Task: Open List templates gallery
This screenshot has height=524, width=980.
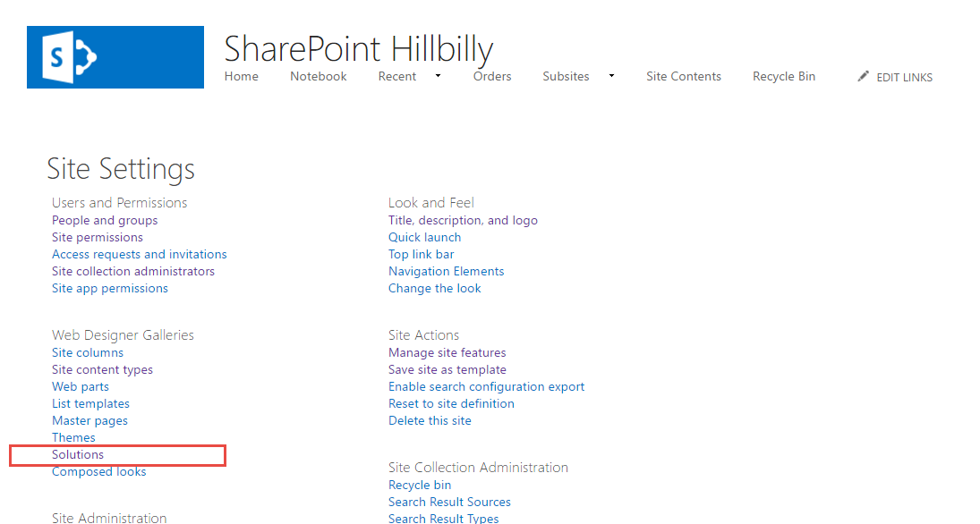Action: click(90, 403)
